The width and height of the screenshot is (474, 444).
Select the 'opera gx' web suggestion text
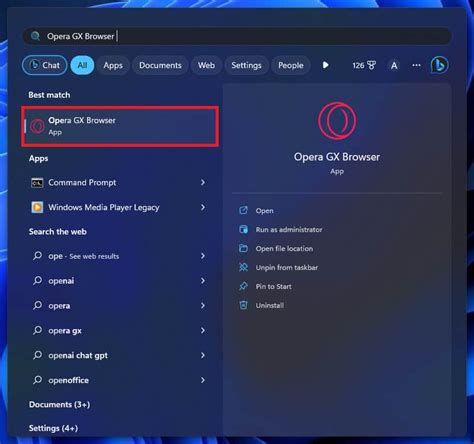click(x=65, y=331)
